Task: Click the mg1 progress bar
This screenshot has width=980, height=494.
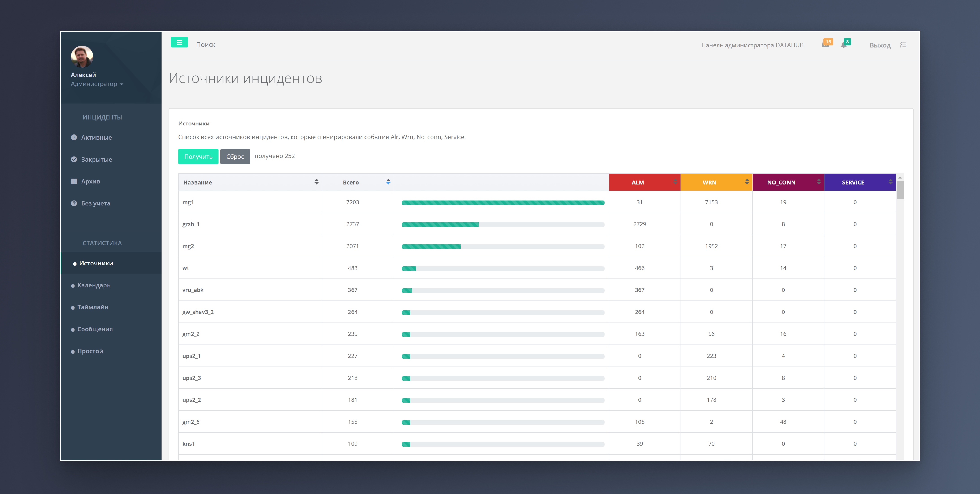Action: [503, 203]
